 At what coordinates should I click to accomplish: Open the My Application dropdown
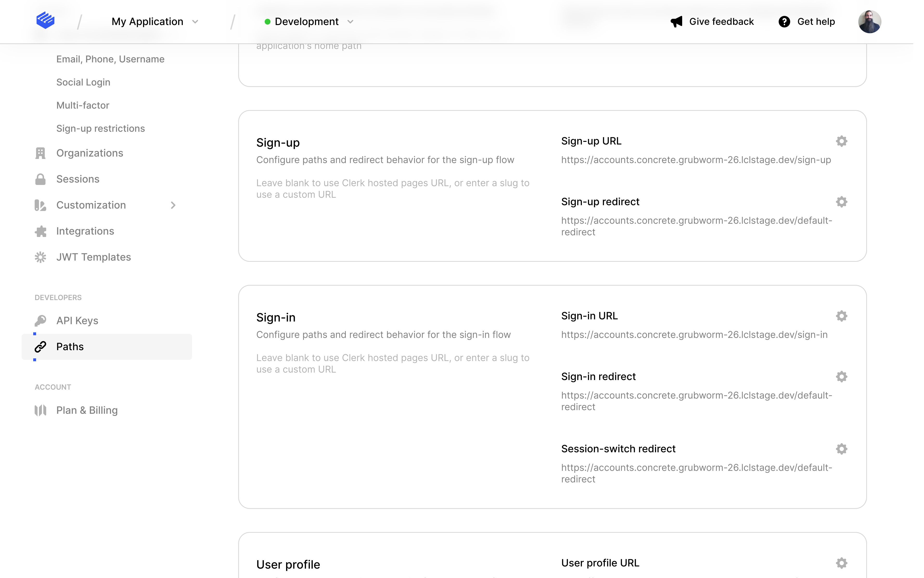tap(155, 22)
